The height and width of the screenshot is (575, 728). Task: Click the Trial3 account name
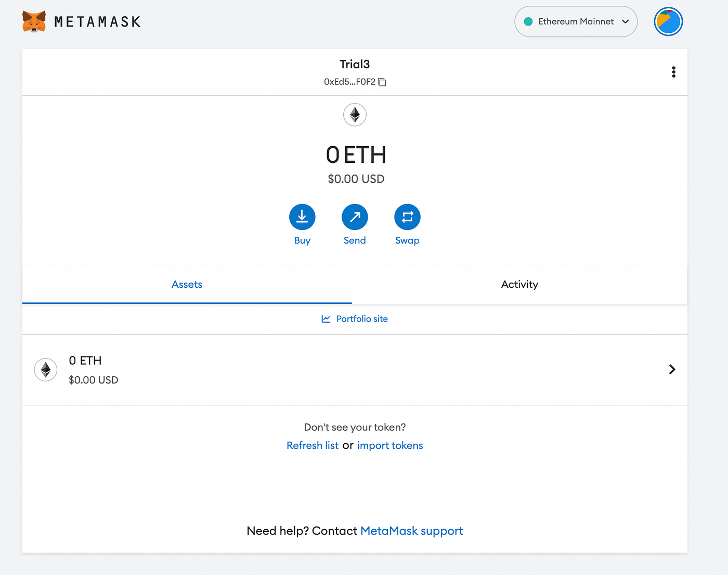click(355, 64)
